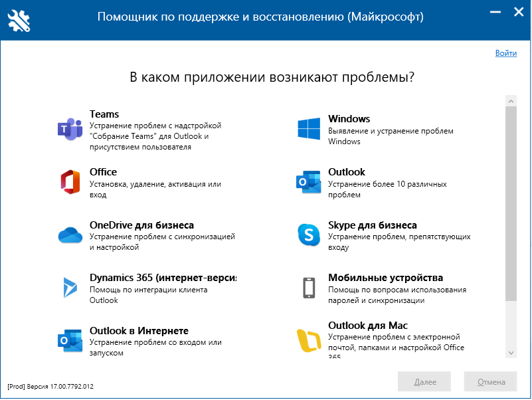This screenshot has height=400, width=532.
Task: Click description 'Устранение проблем со входом или запуском'
Action: (155, 348)
